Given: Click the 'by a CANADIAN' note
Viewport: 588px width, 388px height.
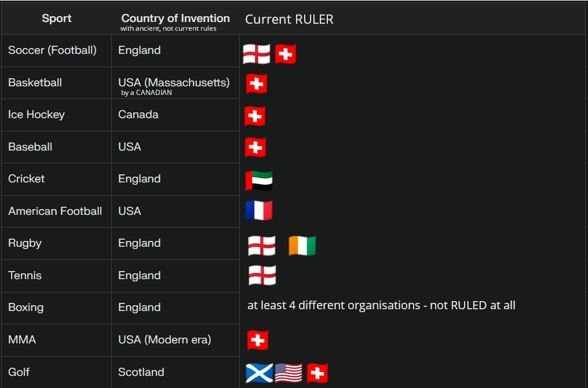Looking at the screenshot, I should [x=147, y=93].
